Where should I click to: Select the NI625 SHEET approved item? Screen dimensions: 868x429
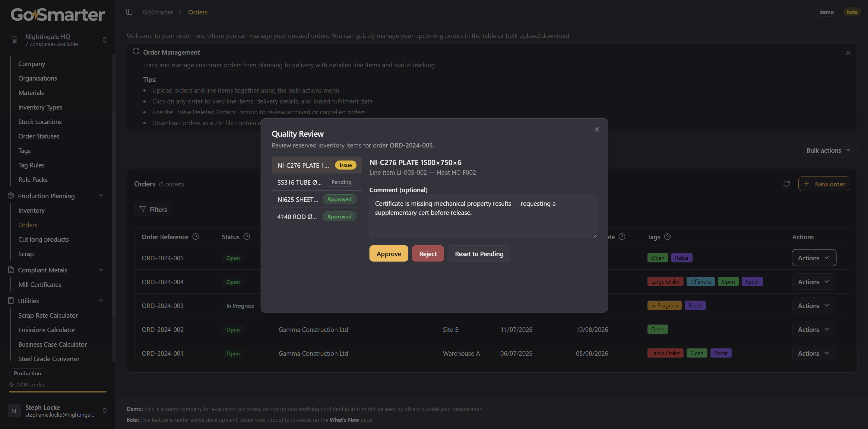pyautogui.click(x=317, y=199)
